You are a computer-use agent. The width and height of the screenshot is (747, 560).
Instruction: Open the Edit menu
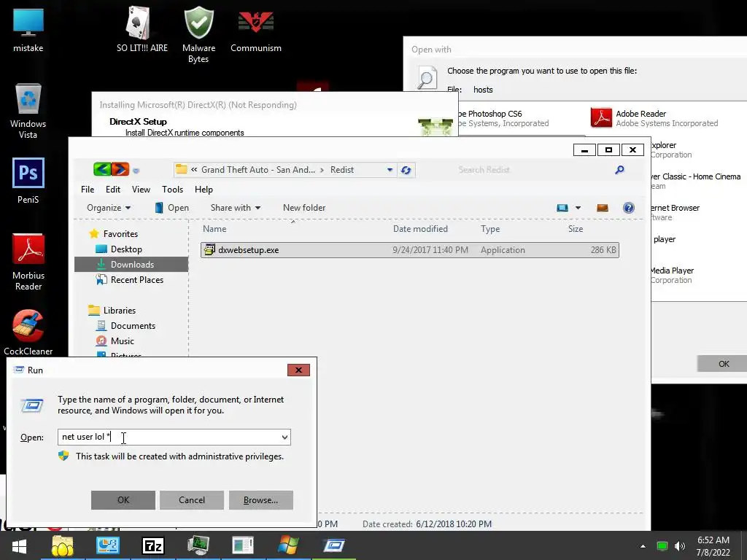pyautogui.click(x=113, y=190)
